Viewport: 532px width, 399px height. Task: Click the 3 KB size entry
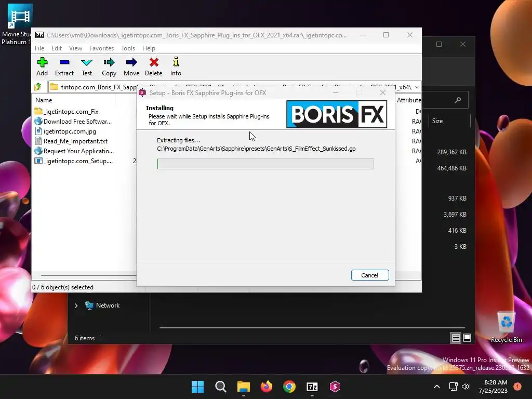click(460, 247)
